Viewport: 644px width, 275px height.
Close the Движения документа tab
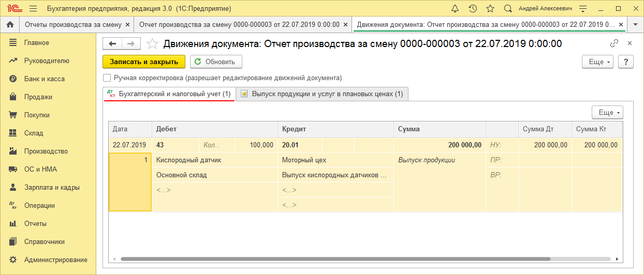(x=620, y=25)
